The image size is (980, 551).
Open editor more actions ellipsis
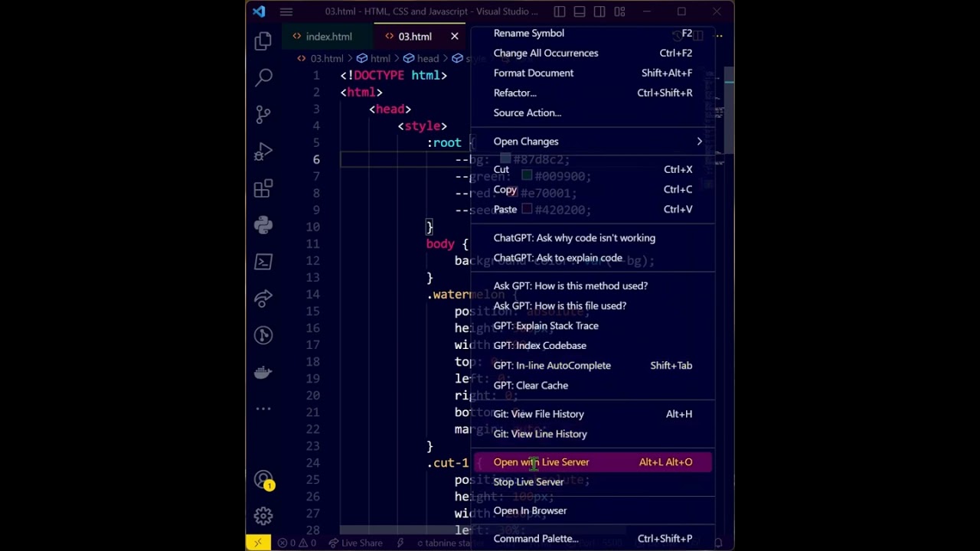click(718, 35)
